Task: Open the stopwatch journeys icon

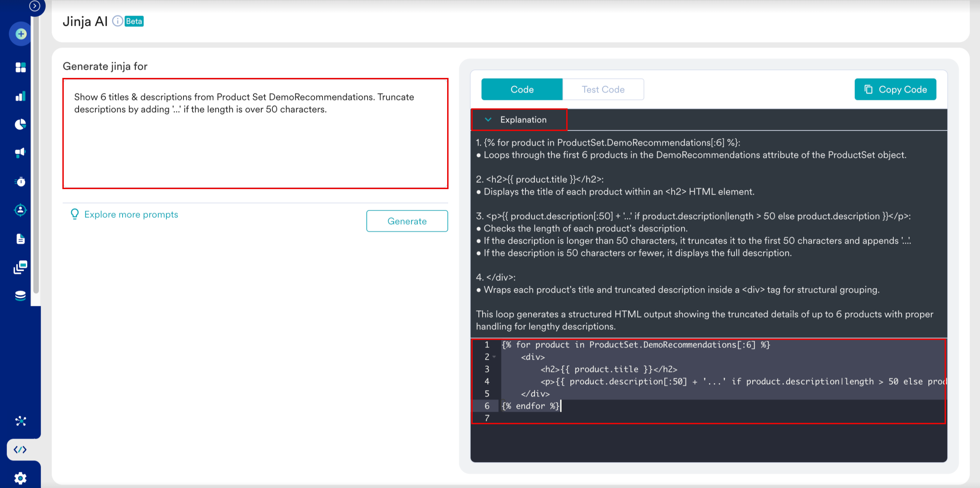Action: pyautogui.click(x=21, y=181)
